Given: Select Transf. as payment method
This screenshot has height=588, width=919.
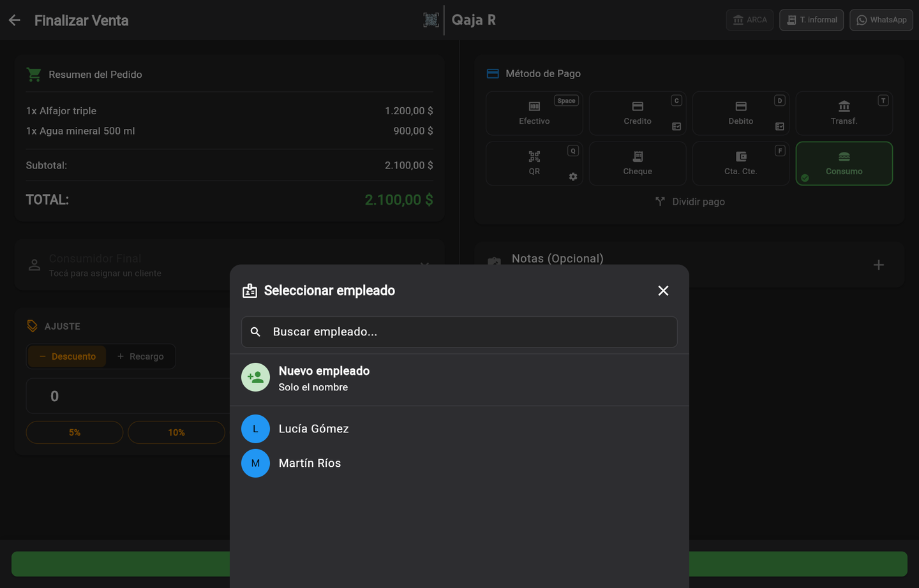Looking at the screenshot, I should pos(844,113).
